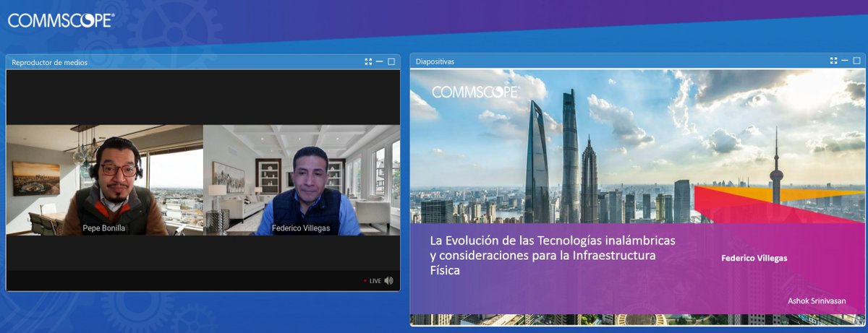Click the Pepe Bonilla name label
This screenshot has width=868, height=333.
pos(105,228)
